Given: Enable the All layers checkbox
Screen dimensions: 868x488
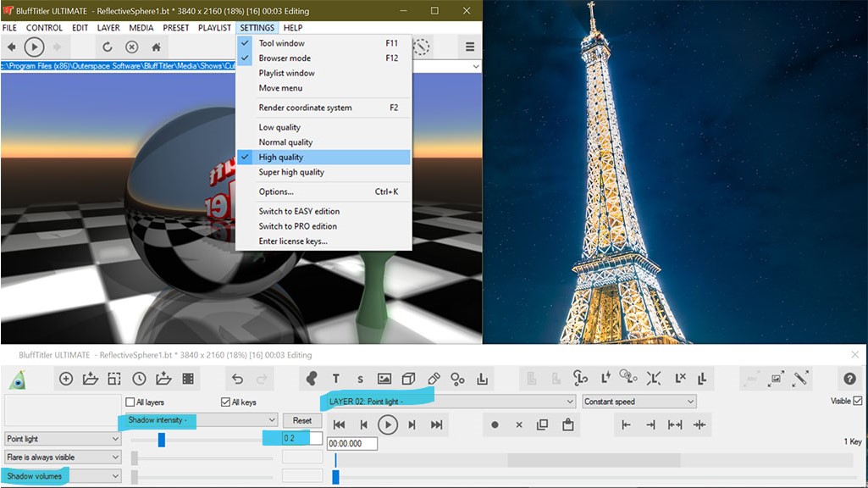Looking at the screenshot, I should point(130,402).
